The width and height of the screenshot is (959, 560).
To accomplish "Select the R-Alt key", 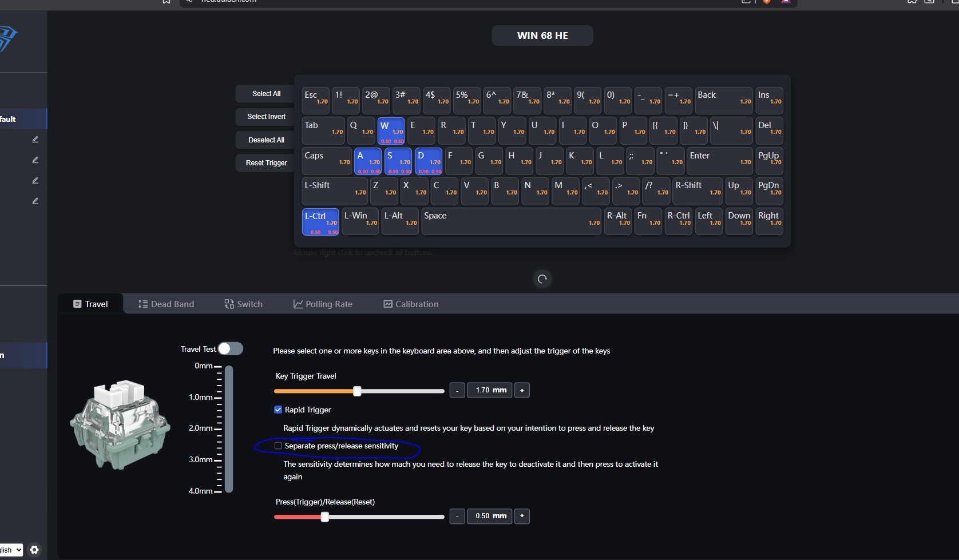I will pyautogui.click(x=618, y=222).
